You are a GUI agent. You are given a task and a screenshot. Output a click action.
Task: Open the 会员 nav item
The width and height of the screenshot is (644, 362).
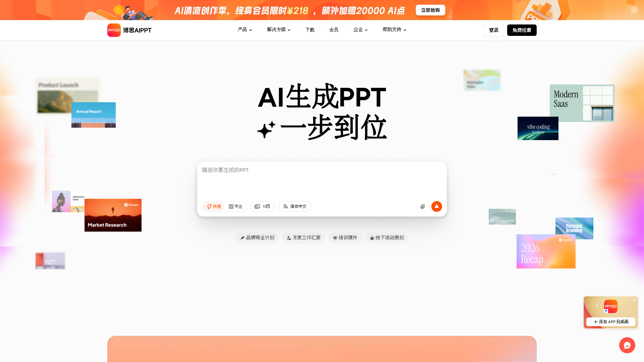coord(334,30)
